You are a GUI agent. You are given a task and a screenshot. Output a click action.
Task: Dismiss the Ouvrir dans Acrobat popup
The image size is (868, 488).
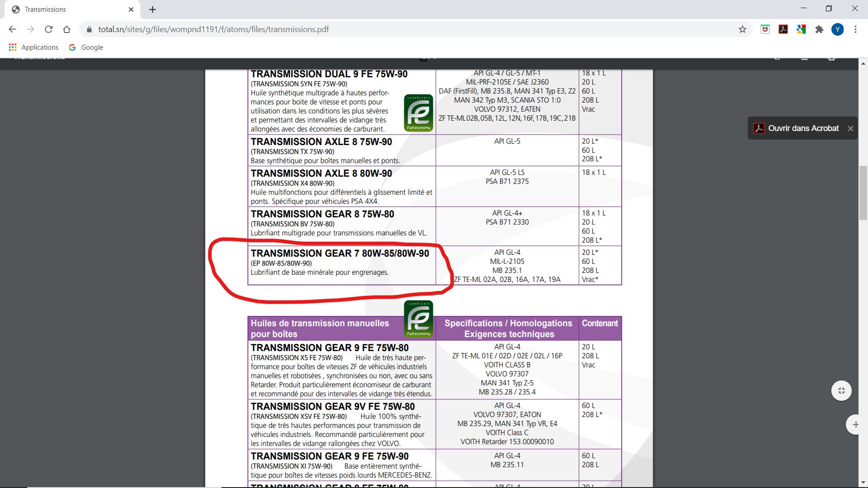click(850, 128)
